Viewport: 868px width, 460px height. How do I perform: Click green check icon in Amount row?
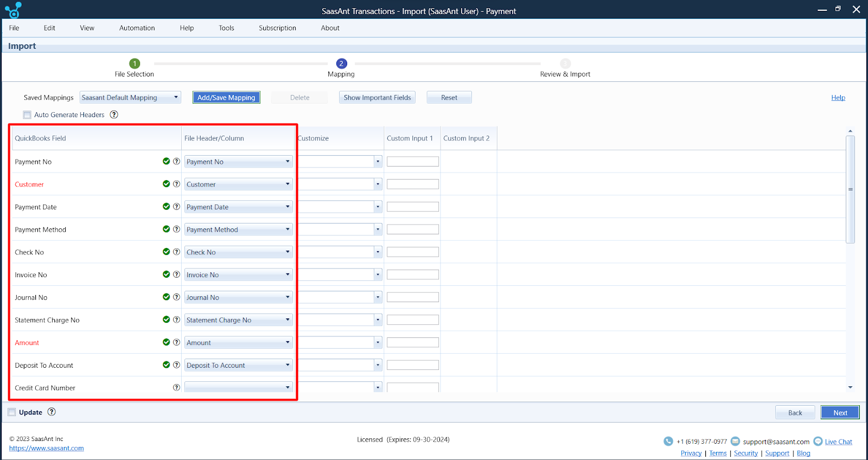pos(166,342)
